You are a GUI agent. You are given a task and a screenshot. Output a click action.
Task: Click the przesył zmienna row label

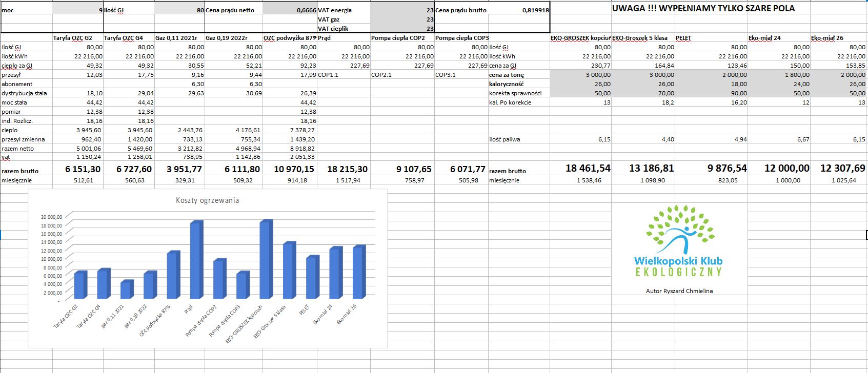point(23,139)
